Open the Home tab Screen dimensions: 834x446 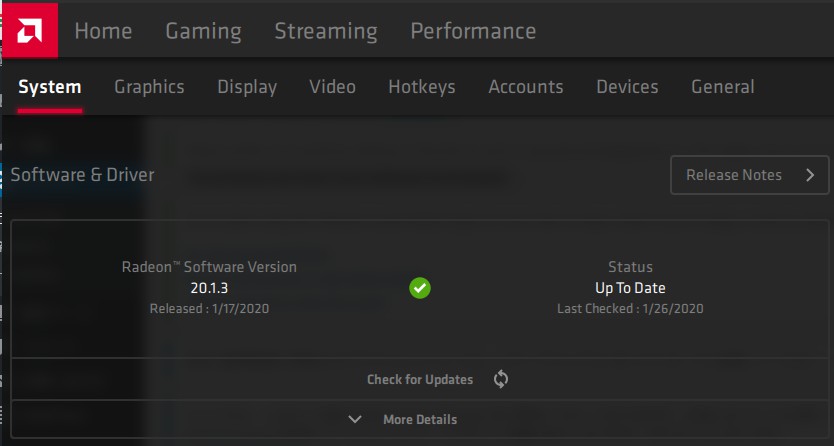103,31
